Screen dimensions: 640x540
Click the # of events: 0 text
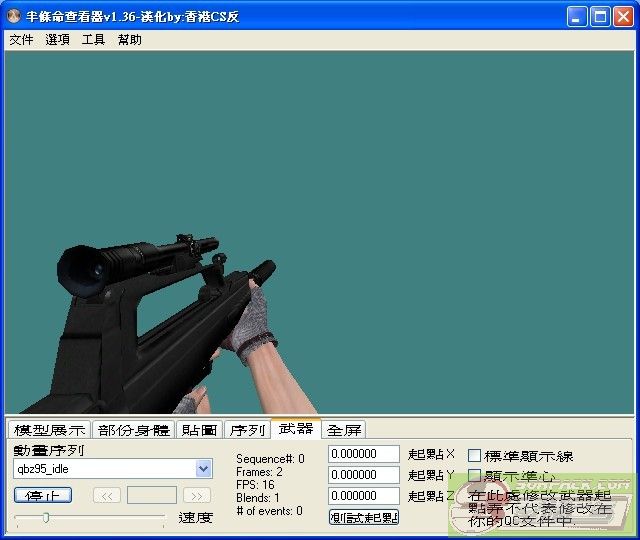tap(269, 511)
